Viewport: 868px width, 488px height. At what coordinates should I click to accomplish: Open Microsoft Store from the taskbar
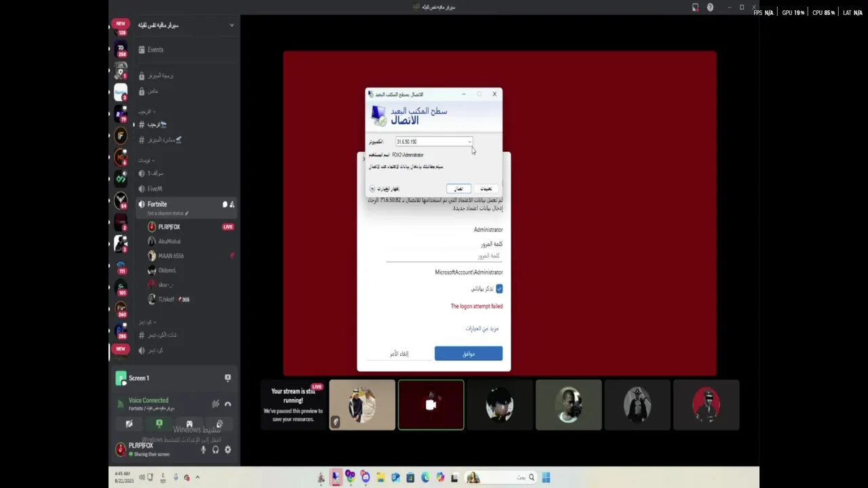tap(410, 478)
